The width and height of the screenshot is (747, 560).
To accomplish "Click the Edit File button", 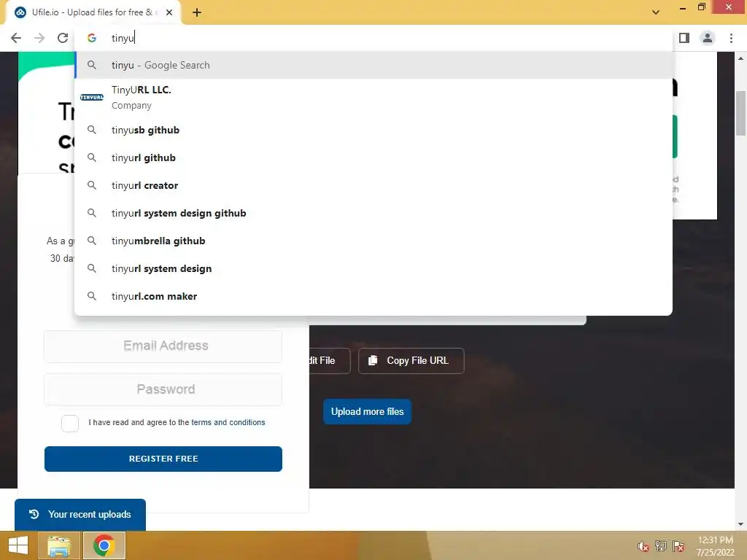I will pos(330,360).
